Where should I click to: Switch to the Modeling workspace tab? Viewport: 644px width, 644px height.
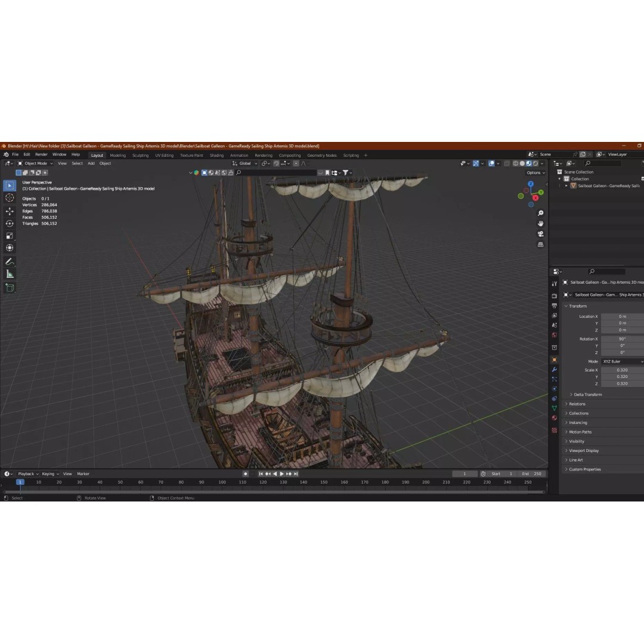coord(118,156)
